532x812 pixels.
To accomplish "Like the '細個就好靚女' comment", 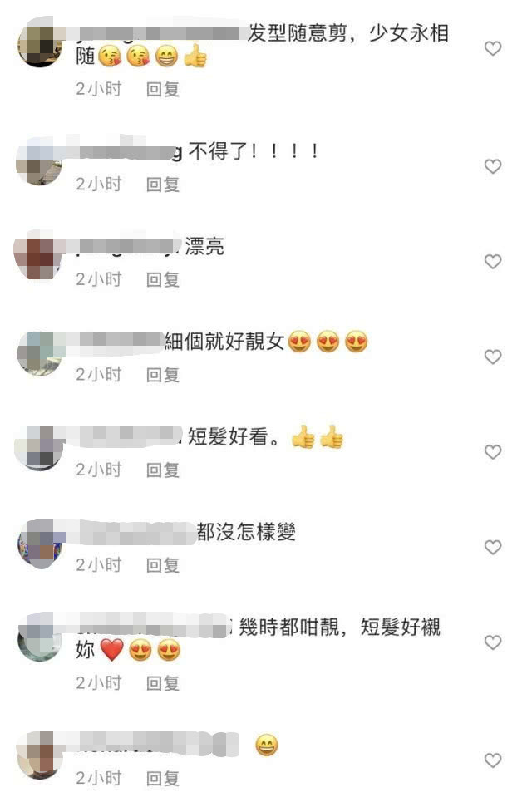I will point(493,357).
